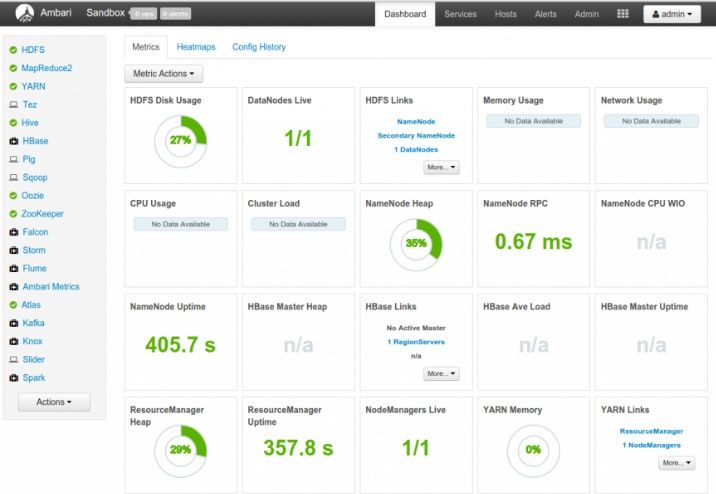Click the HDFS Disk Usage 27% gauge
The width and height of the screenshot is (716, 494).
coord(180,141)
